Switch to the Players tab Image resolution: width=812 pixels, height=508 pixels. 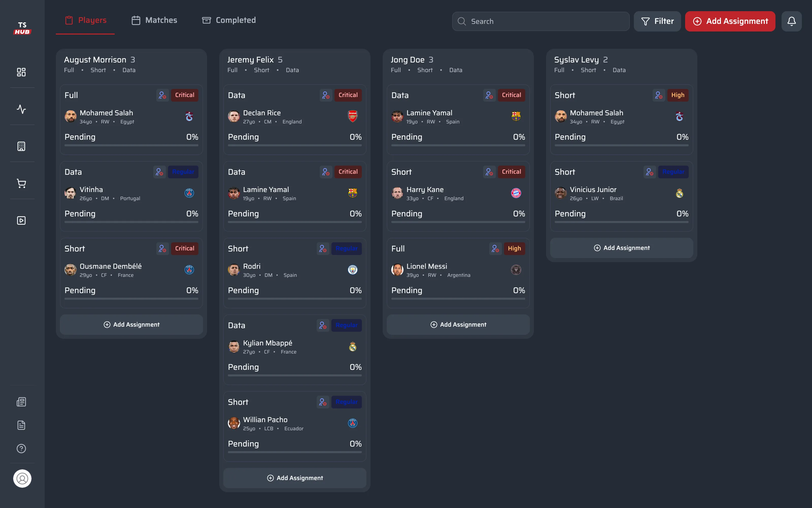tap(85, 20)
